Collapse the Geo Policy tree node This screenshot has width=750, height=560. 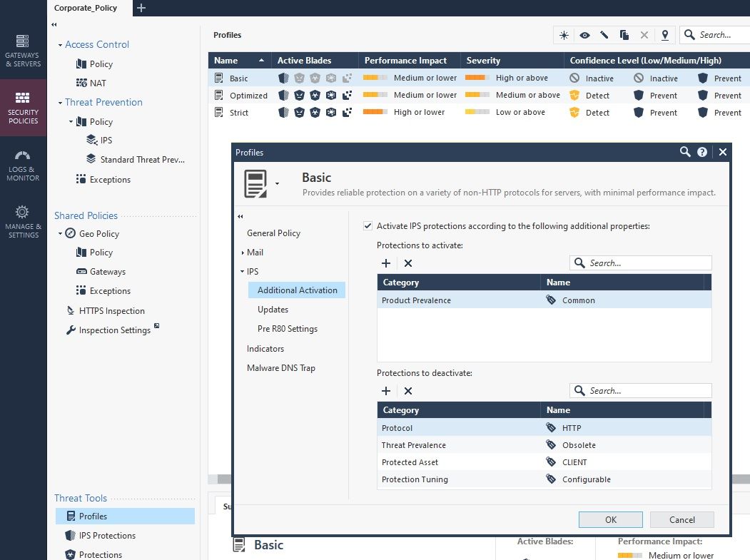(61, 234)
